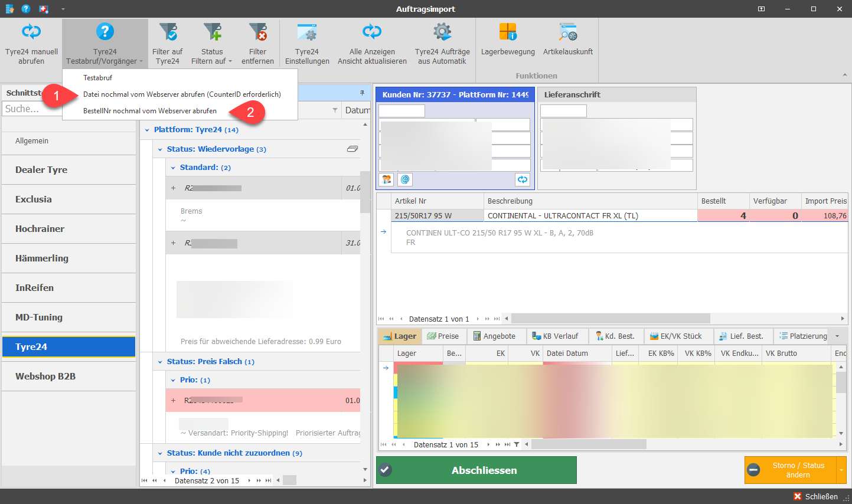Open Storno / Status ändern dropdown arrow
Viewport: 852px width, 504px height.
(x=841, y=470)
